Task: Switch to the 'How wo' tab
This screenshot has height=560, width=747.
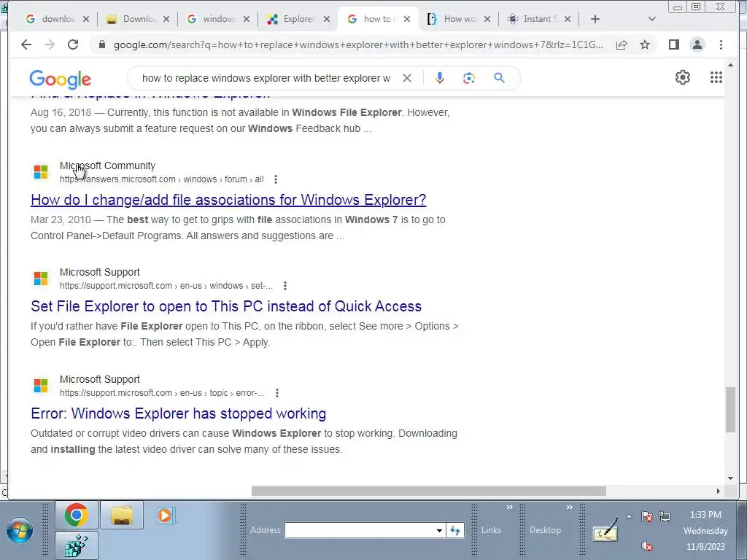Action: pyautogui.click(x=453, y=19)
